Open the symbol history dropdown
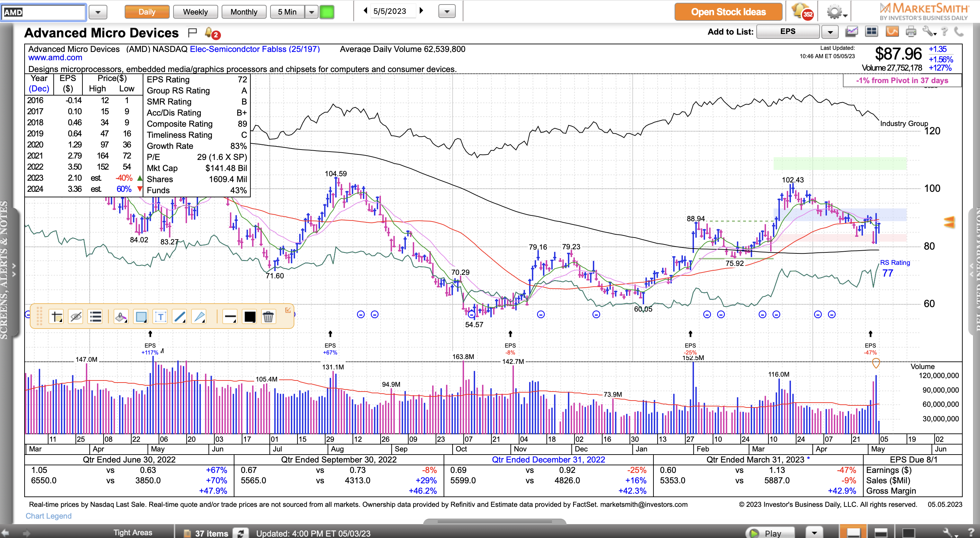980x538 pixels. [x=98, y=12]
